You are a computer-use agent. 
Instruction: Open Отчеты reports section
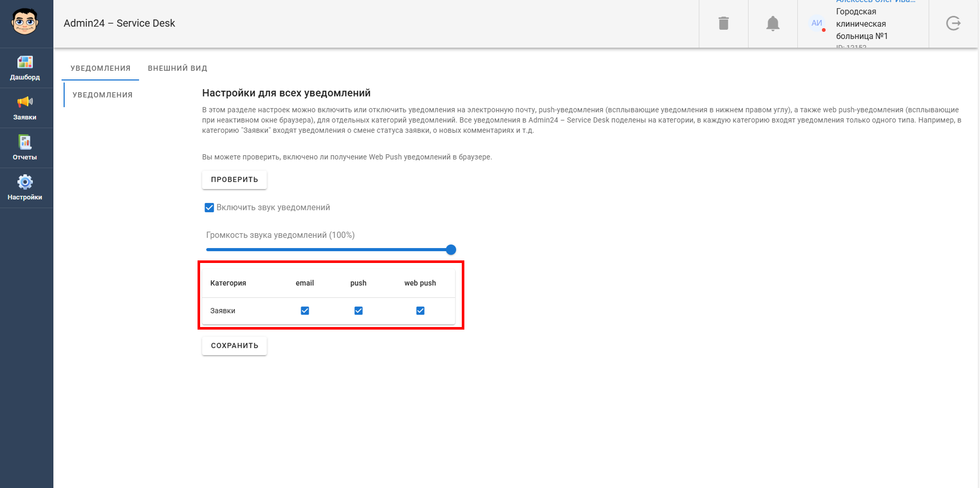tap(25, 148)
